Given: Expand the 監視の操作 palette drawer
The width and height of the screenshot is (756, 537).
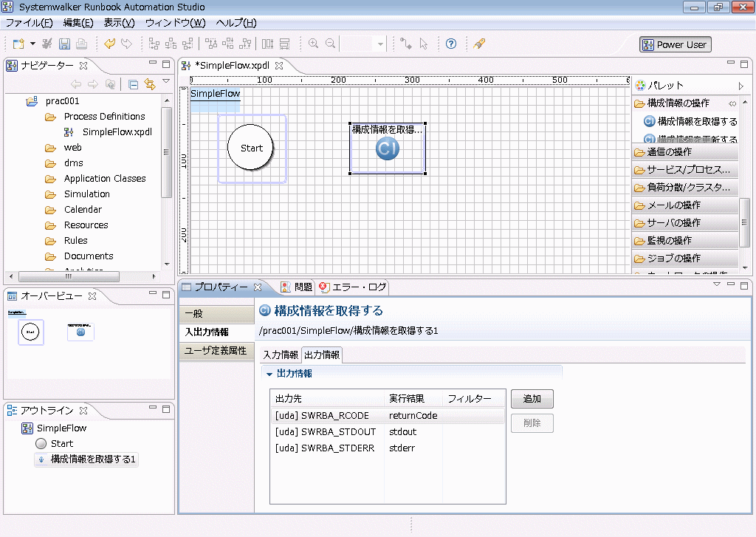Looking at the screenshot, I should [684, 241].
